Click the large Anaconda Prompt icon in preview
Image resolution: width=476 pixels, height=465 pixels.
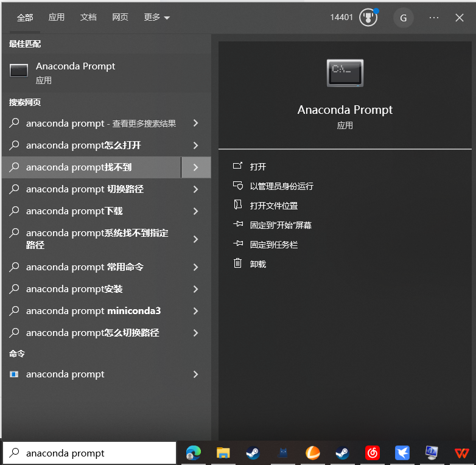point(345,73)
